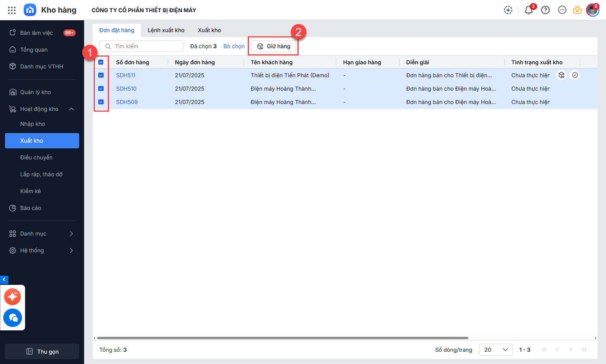
Task: Deselect the SDH509 order checkbox
Action: (x=101, y=102)
